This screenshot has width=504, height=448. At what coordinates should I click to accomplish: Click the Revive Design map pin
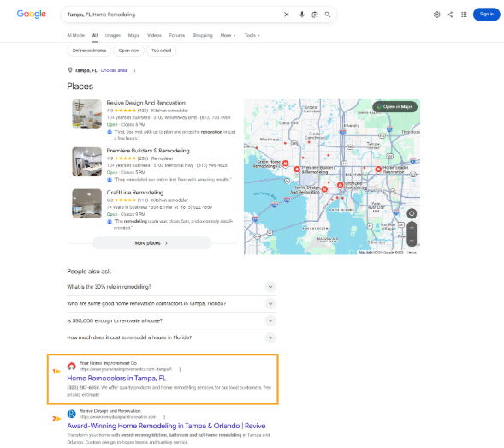pyautogui.click(x=324, y=189)
